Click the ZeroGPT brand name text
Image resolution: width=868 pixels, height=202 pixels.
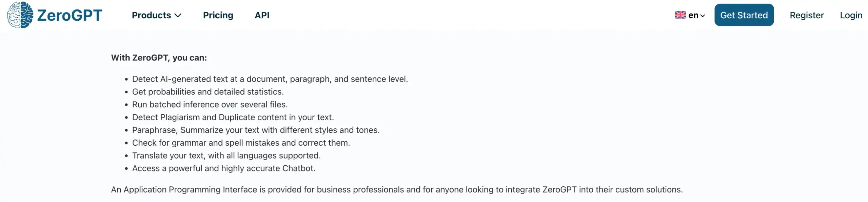click(x=70, y=15)
